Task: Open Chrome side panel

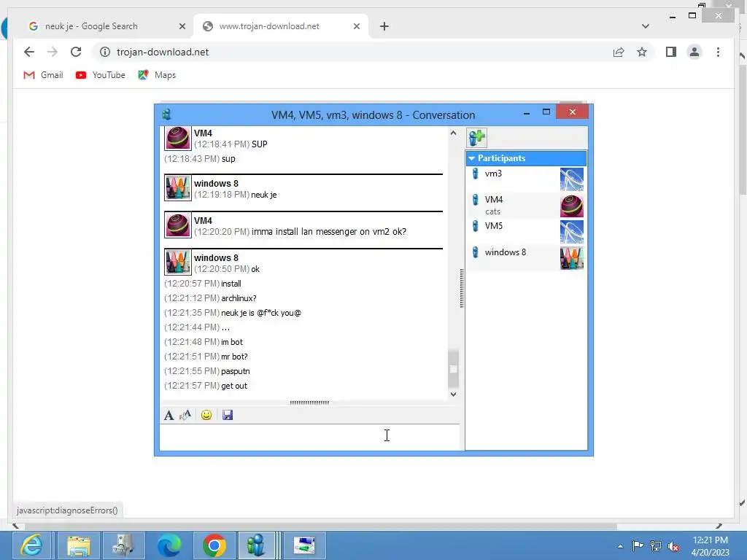Action: pos(671,52)
